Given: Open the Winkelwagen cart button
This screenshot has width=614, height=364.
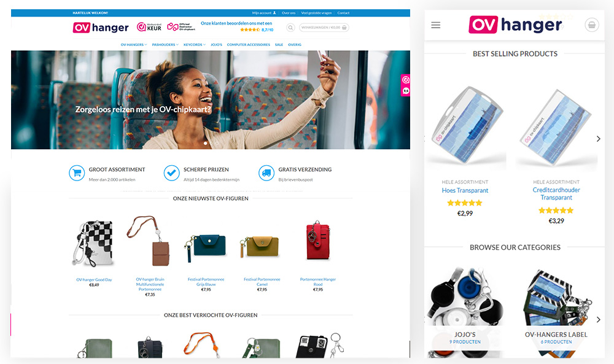Looking at the screenshot, I should tap(324, 28).
